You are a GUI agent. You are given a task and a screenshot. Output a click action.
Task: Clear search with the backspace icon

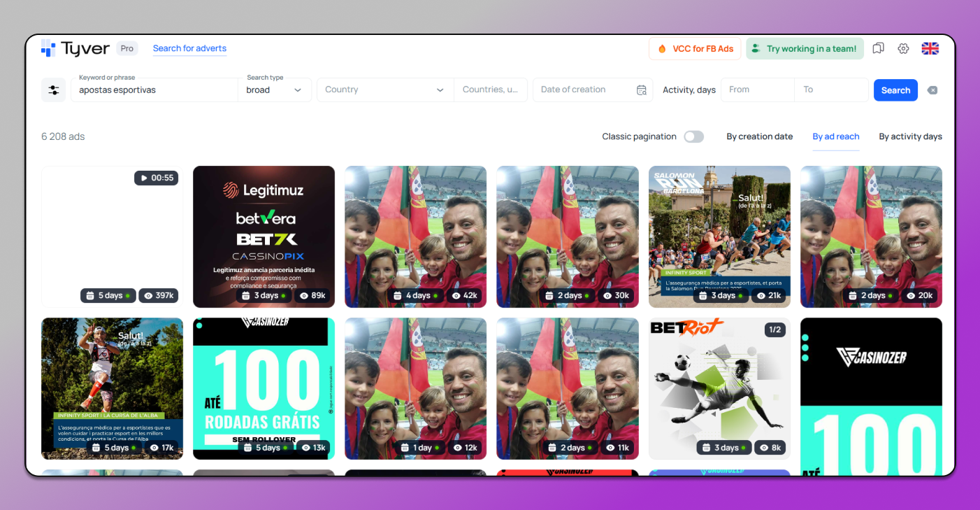click(932, 90)
